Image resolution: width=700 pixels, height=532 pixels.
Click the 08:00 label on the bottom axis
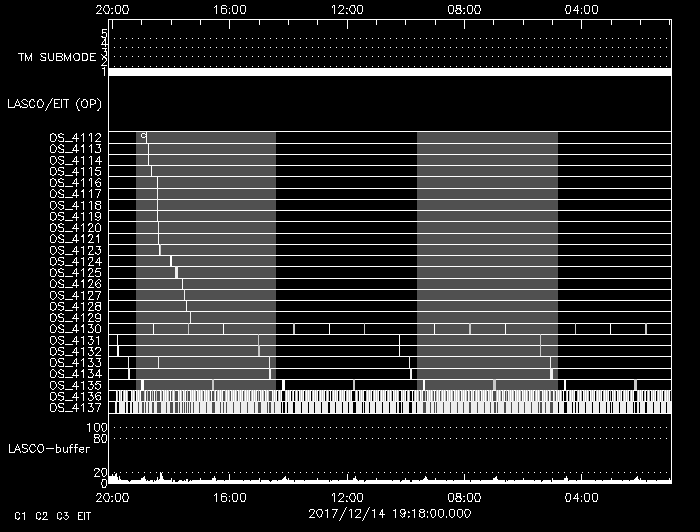click(x=464, y=497)
